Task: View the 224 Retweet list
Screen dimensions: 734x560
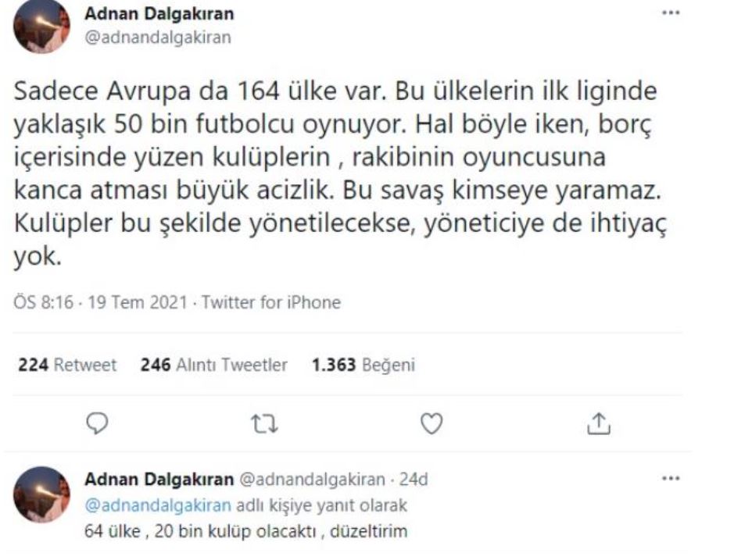Action: tap(67, 365)
